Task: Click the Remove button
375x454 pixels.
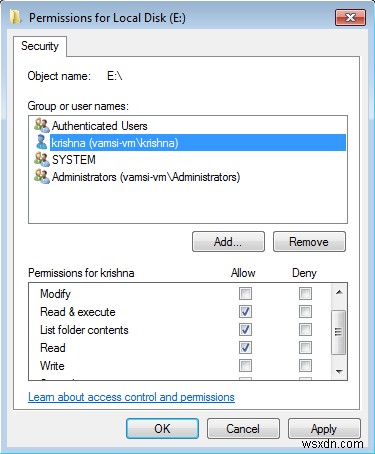Action: coord(309,242)
